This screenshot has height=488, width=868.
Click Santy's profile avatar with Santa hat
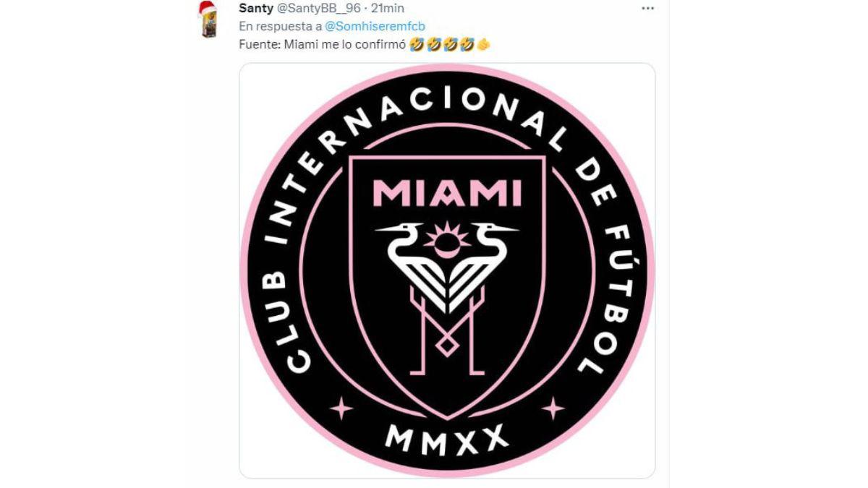[208, 20]
